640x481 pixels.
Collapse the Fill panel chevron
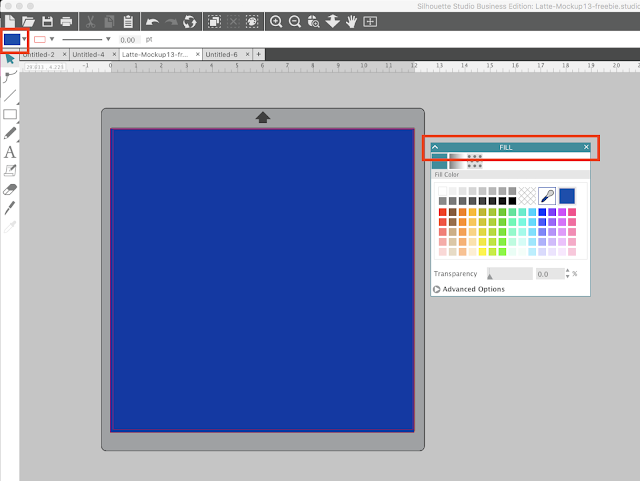pyautogui.click(x=435, y=147)
